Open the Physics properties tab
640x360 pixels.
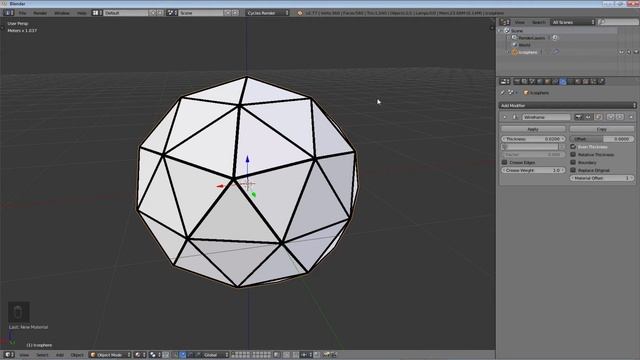[x=601, y=81]
